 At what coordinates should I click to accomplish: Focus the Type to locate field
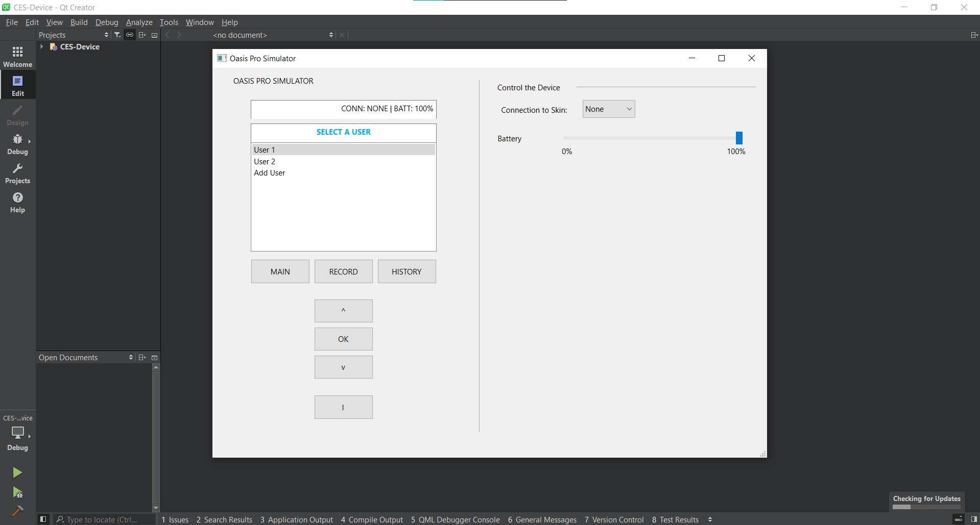(x=105, y=519)
